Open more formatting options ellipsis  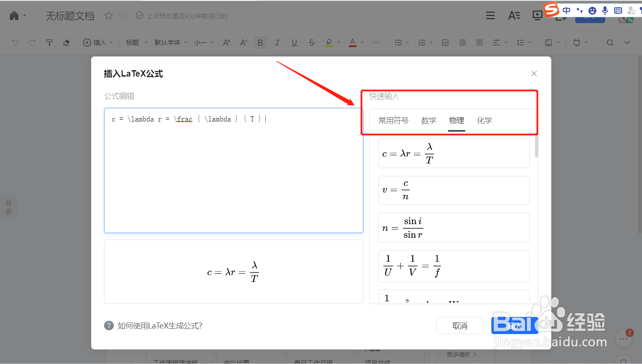pos(376,42)
